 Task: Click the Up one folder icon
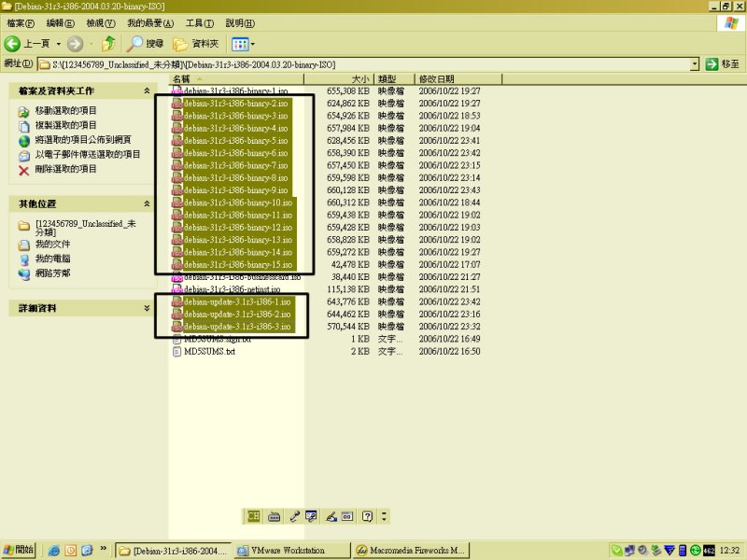click(x=109, y=44)
